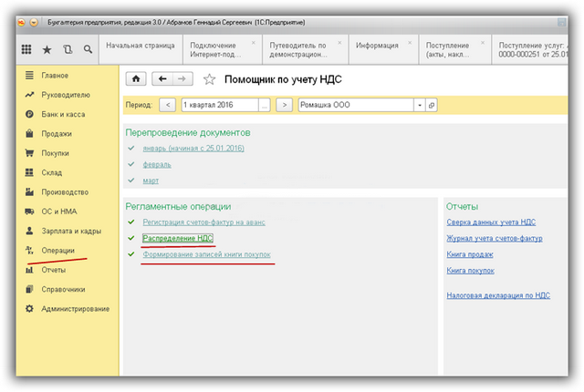Go to next period with > button
The image size is (584, 392).
click(284, 105)
